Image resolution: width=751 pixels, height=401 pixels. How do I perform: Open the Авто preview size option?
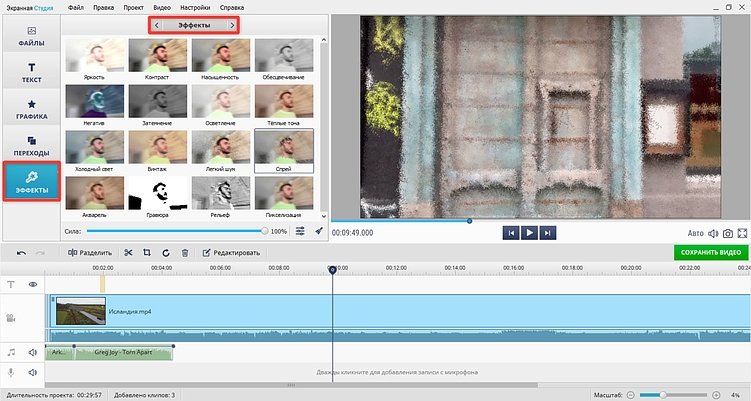[x=695, y=233]
